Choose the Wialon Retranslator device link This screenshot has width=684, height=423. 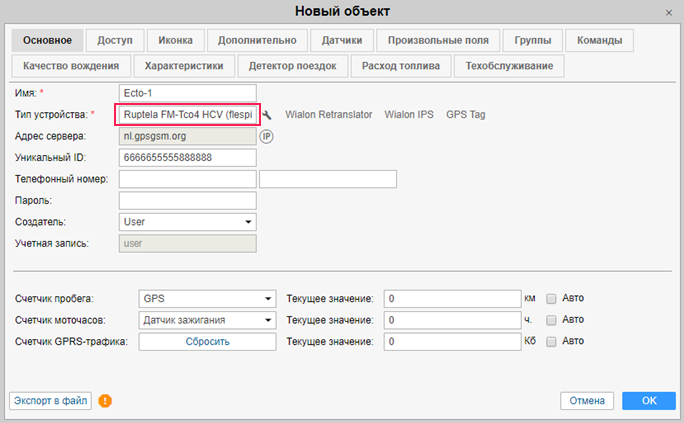[x=329, y=115]
